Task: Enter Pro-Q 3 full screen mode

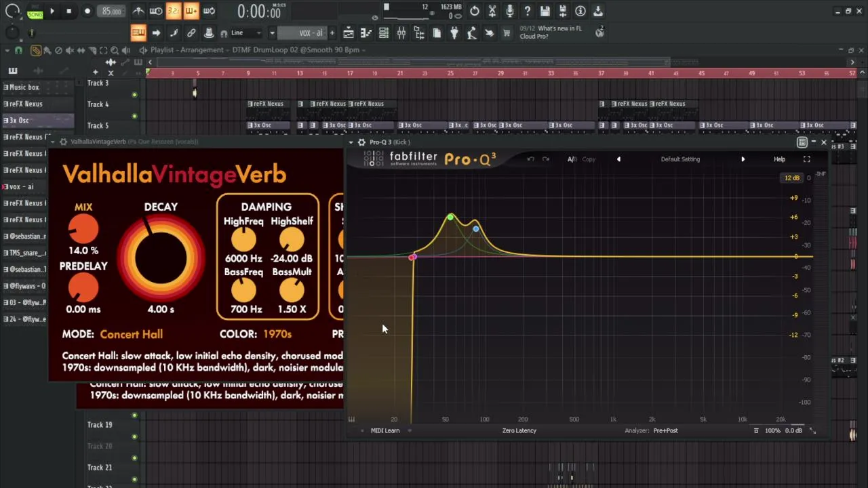Action: point(807,159)
